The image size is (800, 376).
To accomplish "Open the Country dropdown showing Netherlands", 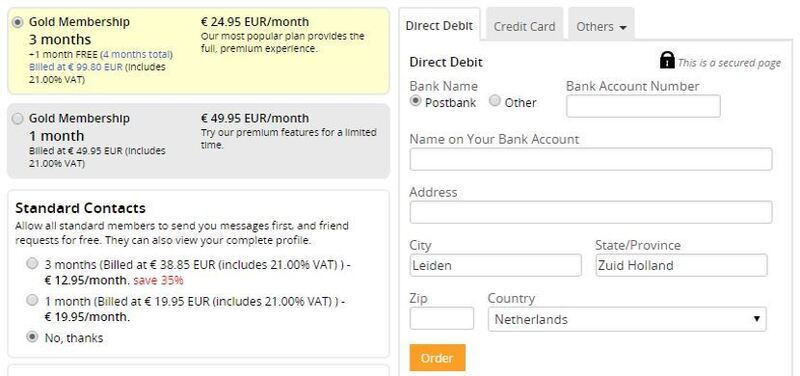I will click(x=627, y=319).
